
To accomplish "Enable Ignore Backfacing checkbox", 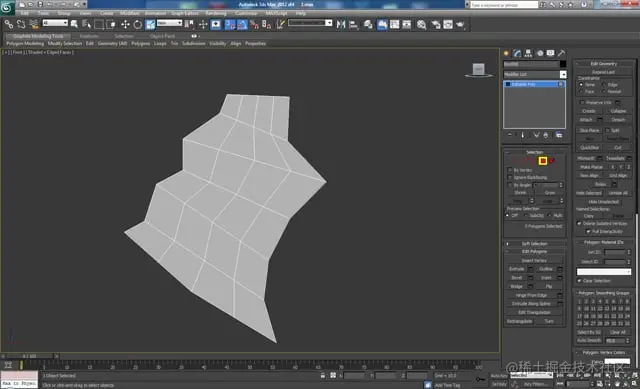I will click(x=510, y=178).
